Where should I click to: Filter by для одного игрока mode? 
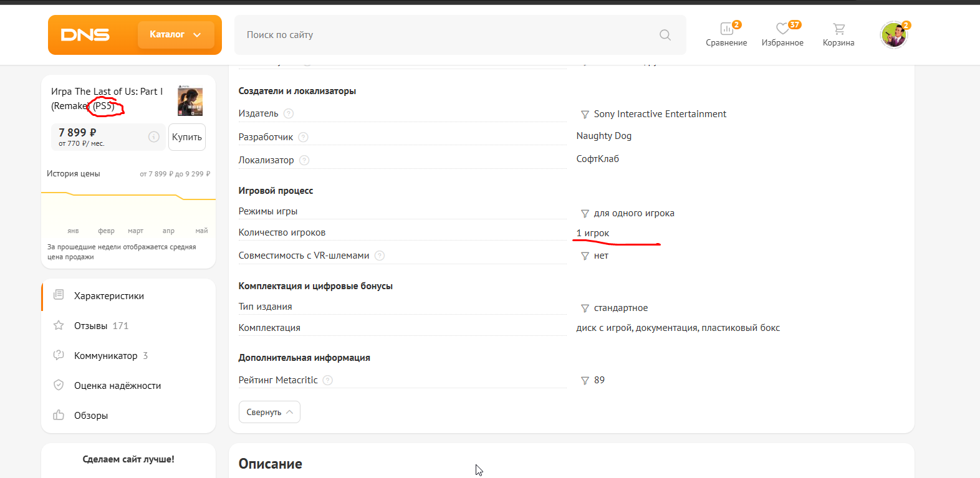pos(634,213)
